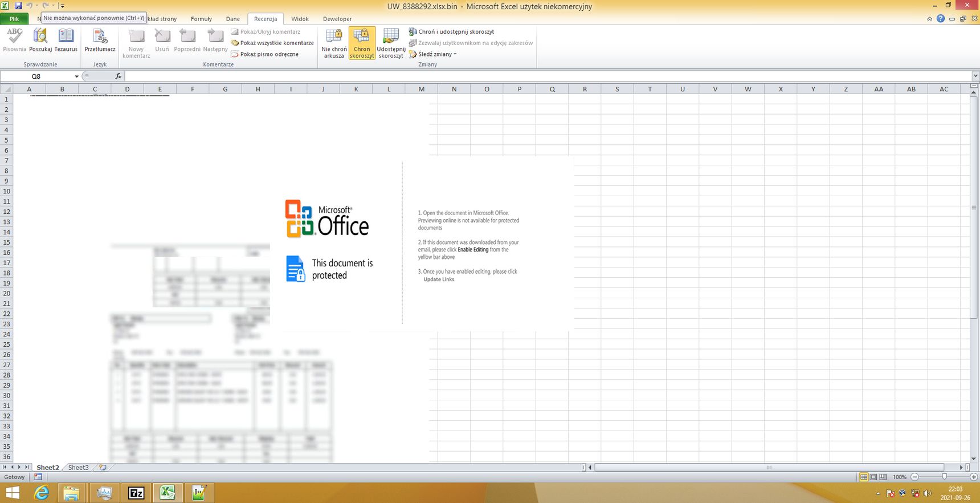Open the Name Box dropdown arrow
The width and height of the screenshot is (980, 503).
(x=76, y=76)
